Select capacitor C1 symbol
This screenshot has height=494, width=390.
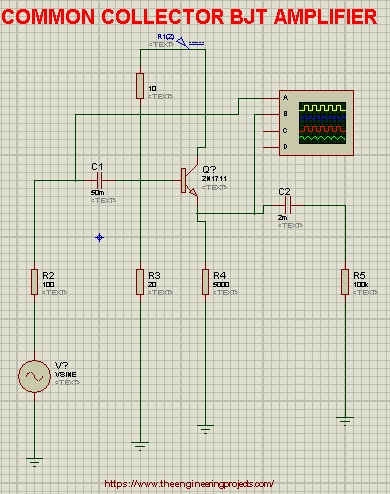[x=99, y=181]
